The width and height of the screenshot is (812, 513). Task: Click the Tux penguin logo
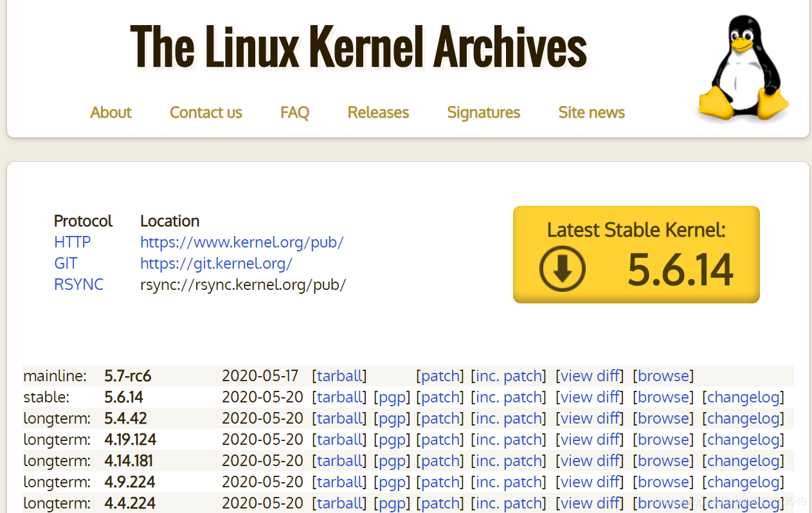coord(744,66)
